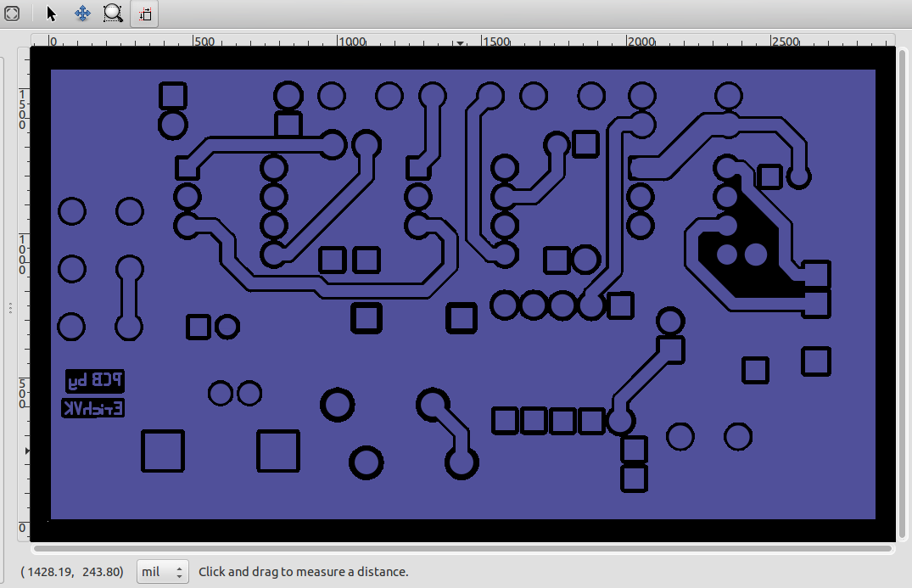Click the small triangle marker on the horizontal ruler
912x588 pixels.
click(x=459, y=42)
